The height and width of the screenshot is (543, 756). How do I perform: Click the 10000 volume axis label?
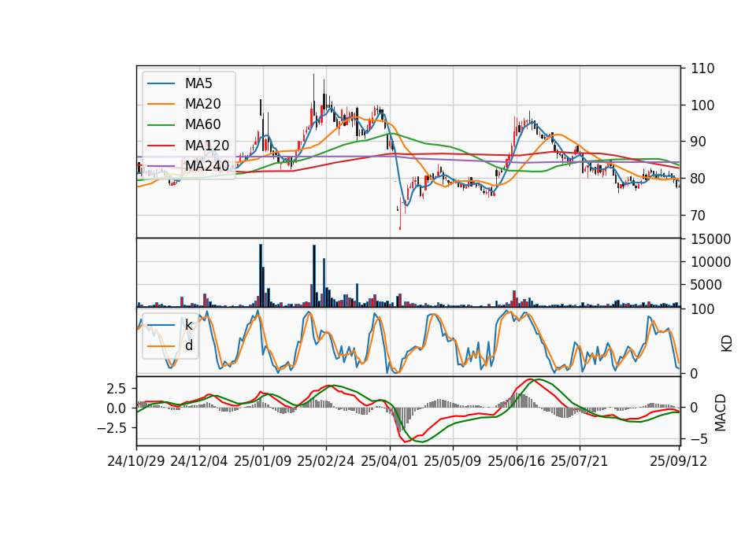pos(711,262)
